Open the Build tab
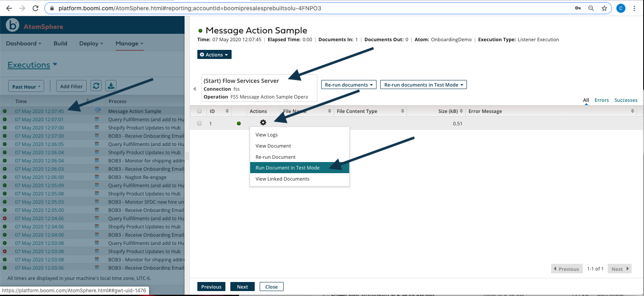Viewport: 644px width, 296px height. 60,43
